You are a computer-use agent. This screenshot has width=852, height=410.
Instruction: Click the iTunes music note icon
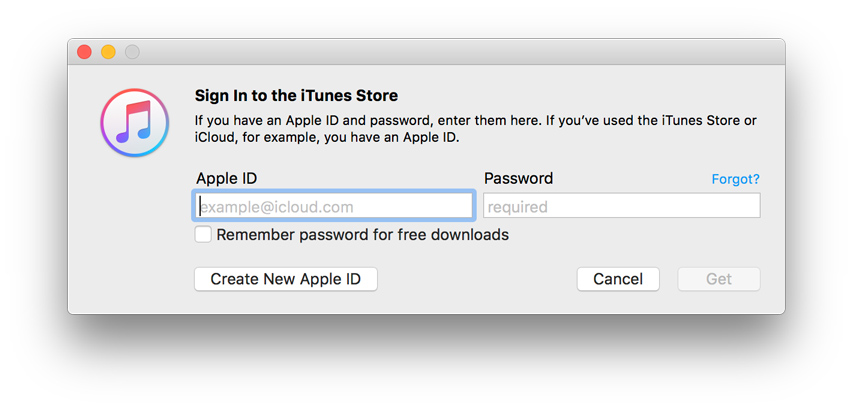pos(133,122)
